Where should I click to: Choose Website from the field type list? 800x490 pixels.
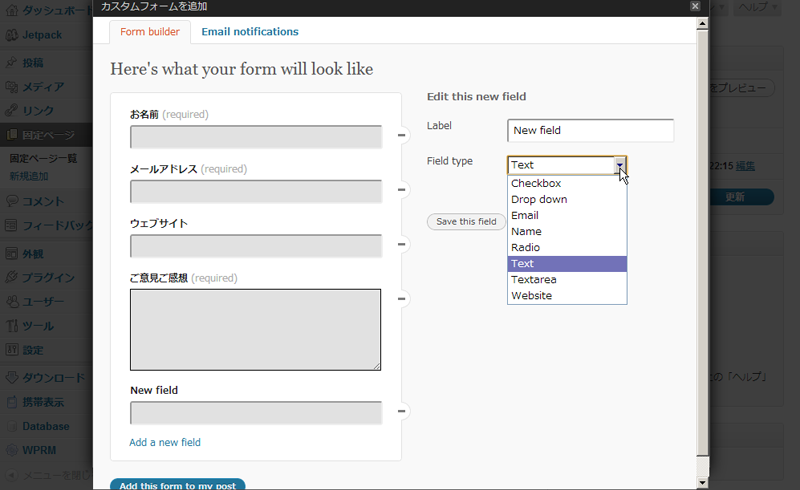[x=567, y=296]
